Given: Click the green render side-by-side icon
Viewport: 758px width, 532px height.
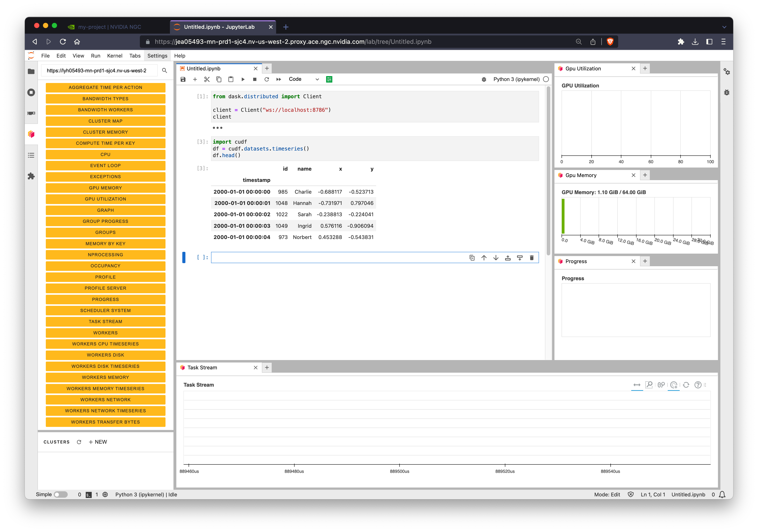Looking at the screenshot, I should click(329, 79).
